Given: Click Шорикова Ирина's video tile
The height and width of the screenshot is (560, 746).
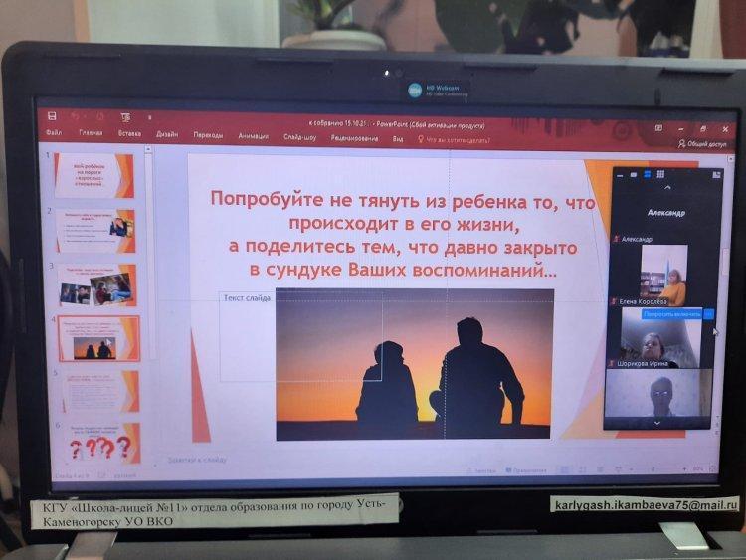Looking at the screenshot, I should coord(660,338).
